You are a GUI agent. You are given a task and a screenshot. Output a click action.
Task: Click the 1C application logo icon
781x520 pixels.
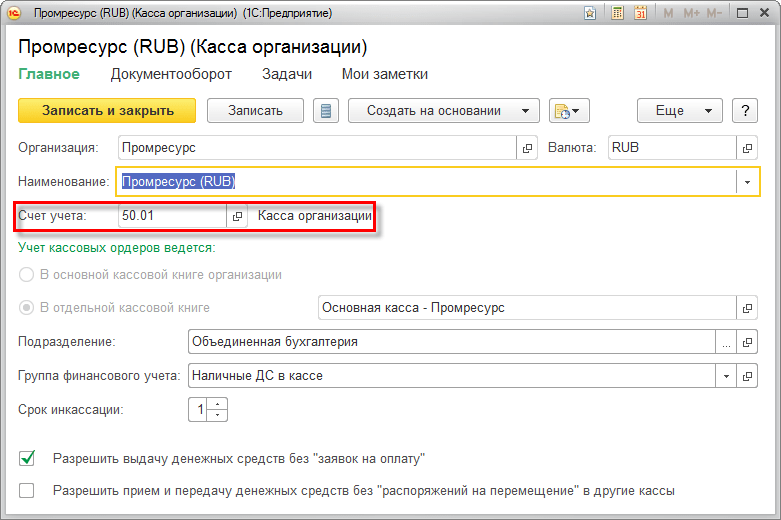coord(14,13)
